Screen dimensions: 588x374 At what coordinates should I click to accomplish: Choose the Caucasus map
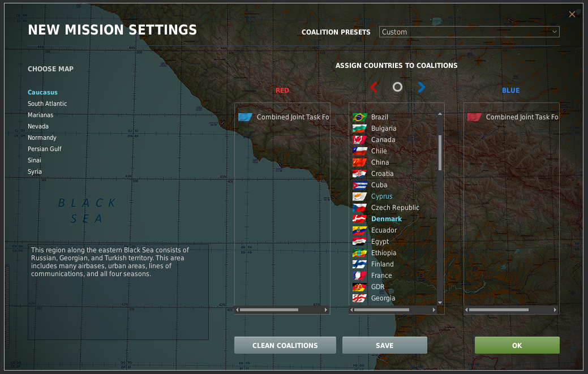[43, 92]
